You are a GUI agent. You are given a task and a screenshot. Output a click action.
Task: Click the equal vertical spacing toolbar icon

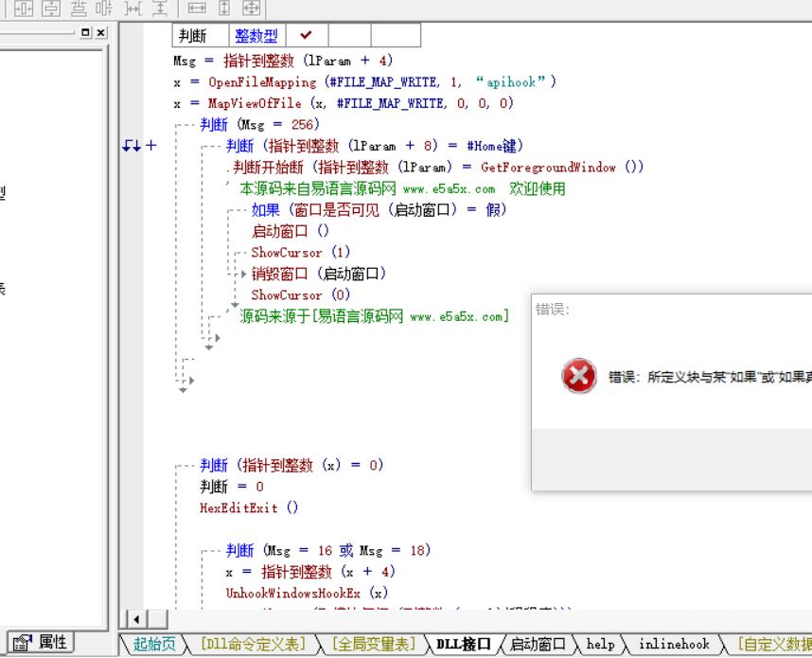coord(160,8)
